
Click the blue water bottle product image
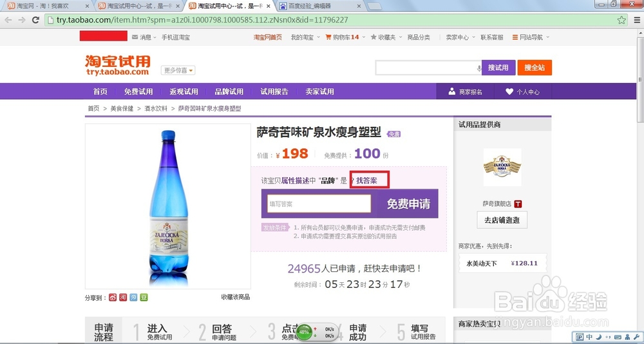[168, 207]
